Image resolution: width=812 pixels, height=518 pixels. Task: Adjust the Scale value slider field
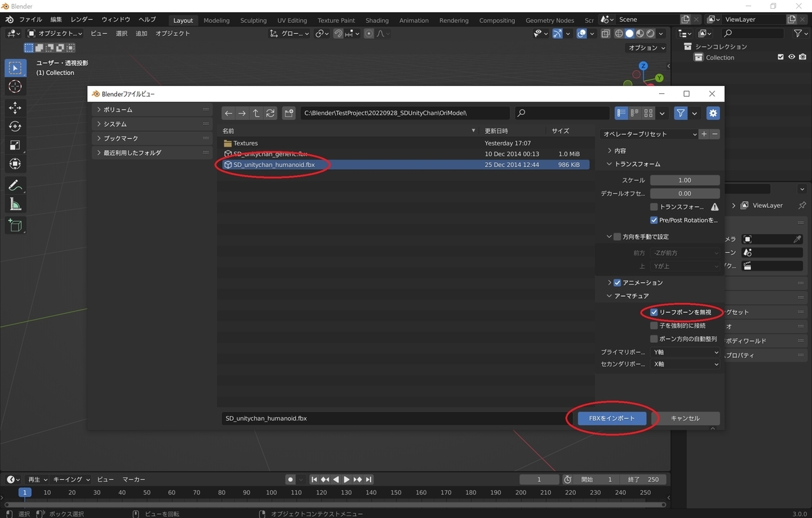(x=685, y=181)
